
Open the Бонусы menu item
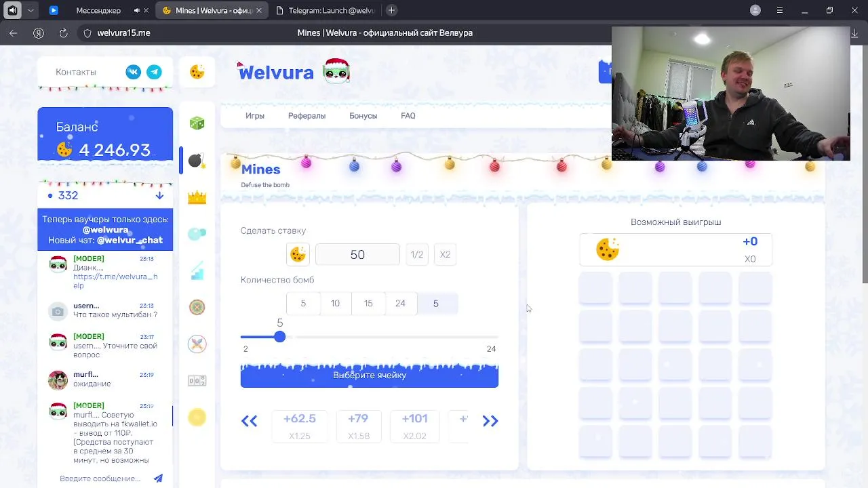coord(363,116)
